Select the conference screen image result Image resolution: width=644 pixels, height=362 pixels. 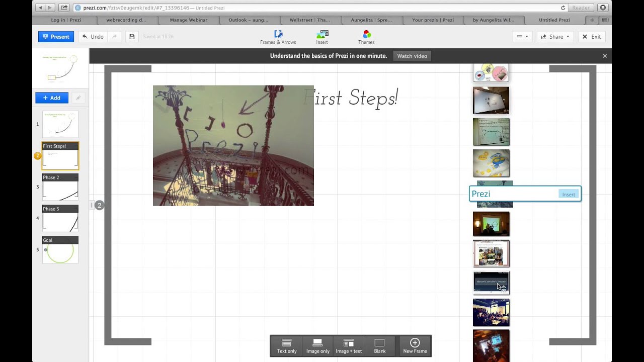491,100
